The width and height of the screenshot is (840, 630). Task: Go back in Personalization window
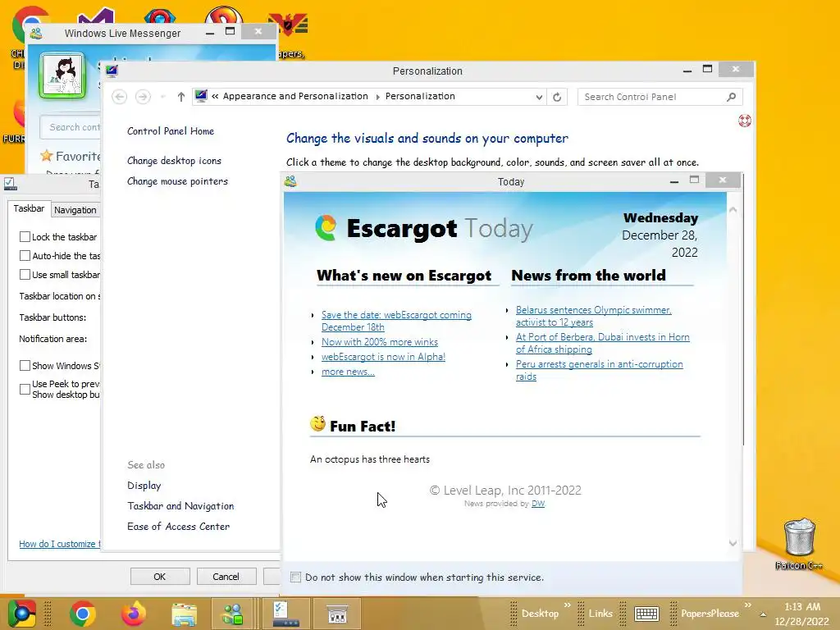pyautogui.click(x=120, y=97)
